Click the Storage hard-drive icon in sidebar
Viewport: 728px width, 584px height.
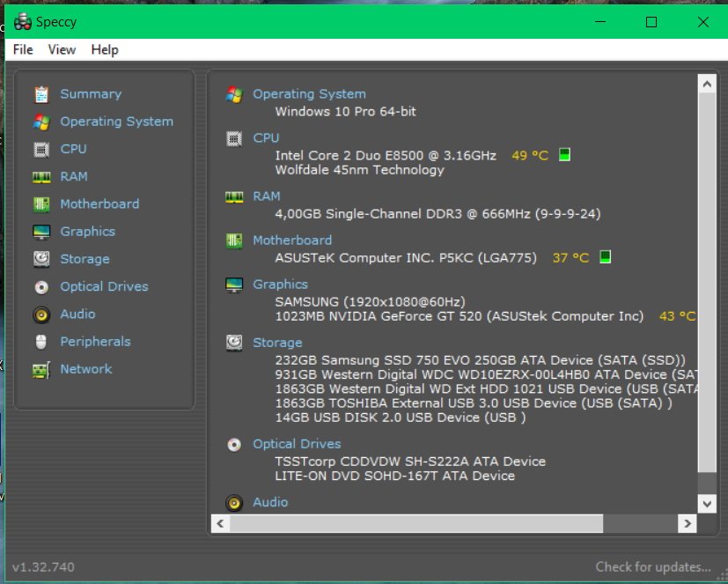click(41, 259)
